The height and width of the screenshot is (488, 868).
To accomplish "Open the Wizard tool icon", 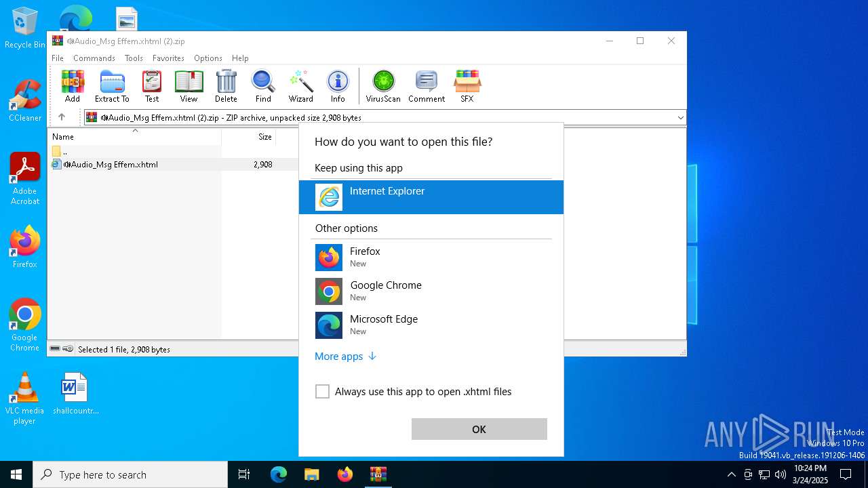I will pos(301,86).
